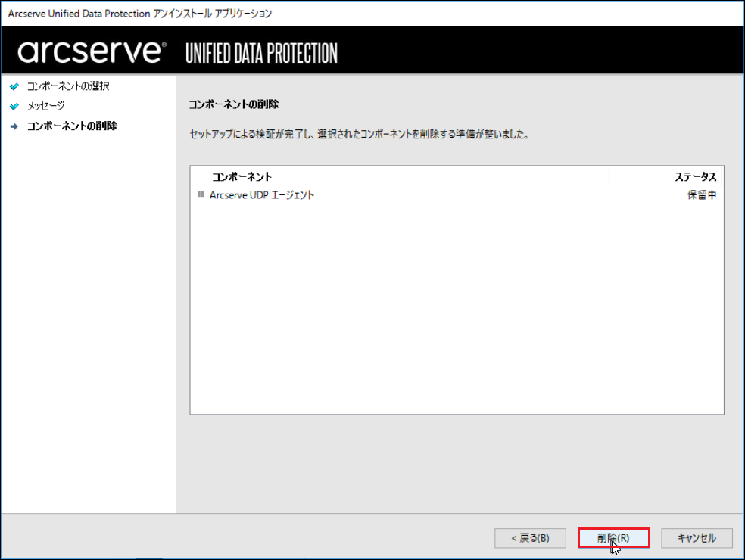The image size is (745, 560).
Task: Click the arrow icon beside コンポーネントの削除 step
Action: point(14,126)
